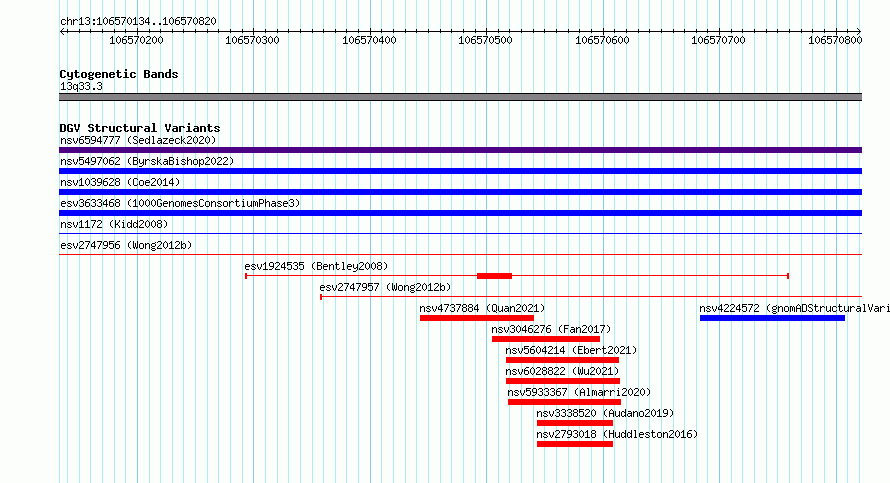The image size is (890, 483).
Task: Click the red bar under nsv6028822 (Wu2021)
Action: tap(563, 381)
